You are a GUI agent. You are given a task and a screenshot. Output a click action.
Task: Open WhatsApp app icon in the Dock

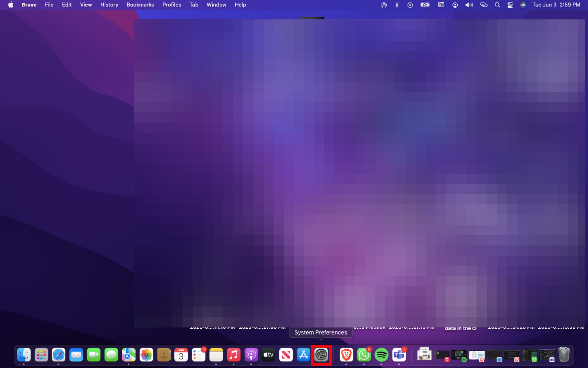pos(364,355)
